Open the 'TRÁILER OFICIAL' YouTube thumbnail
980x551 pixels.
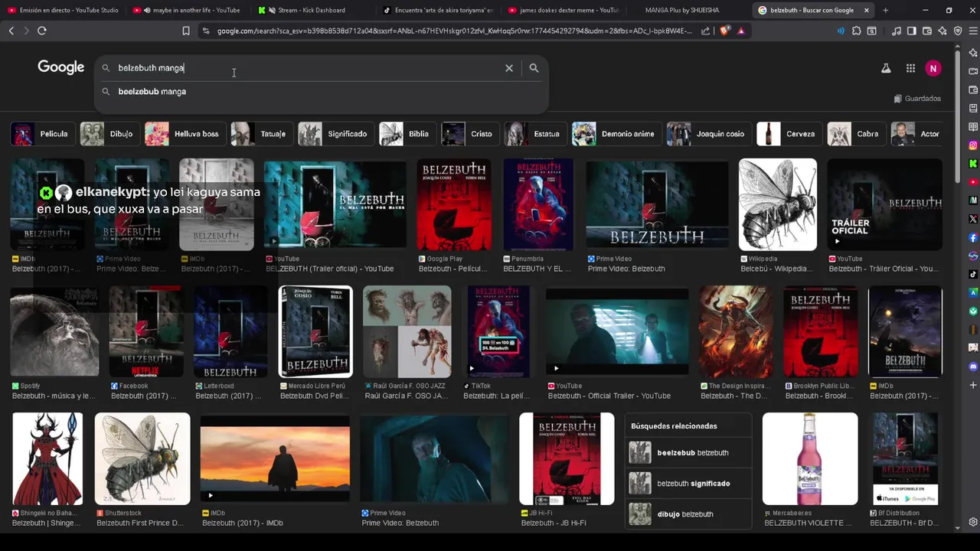[x=884, y=204]
